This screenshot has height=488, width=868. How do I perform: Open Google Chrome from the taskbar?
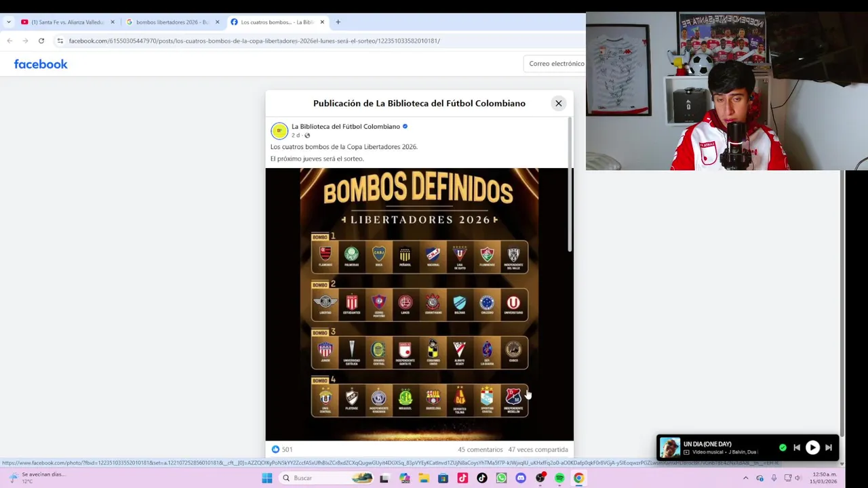[x=578, y=478]
